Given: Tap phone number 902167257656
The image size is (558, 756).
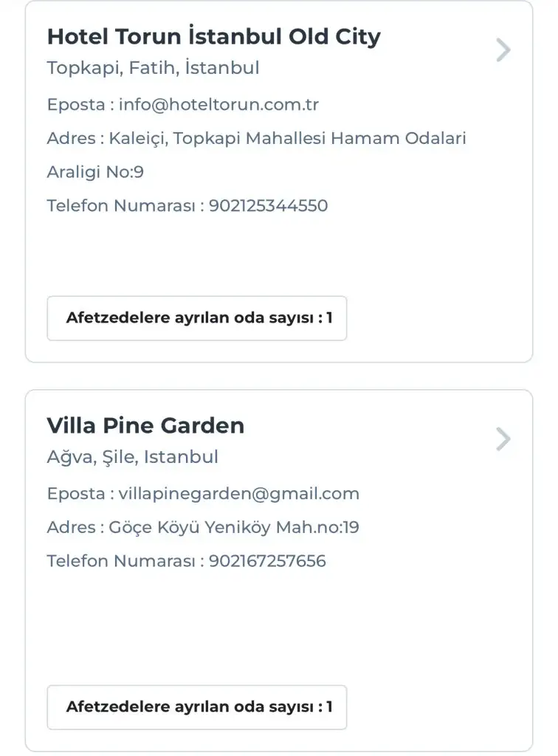Looking at the screenshot, I should pos(267,561).
